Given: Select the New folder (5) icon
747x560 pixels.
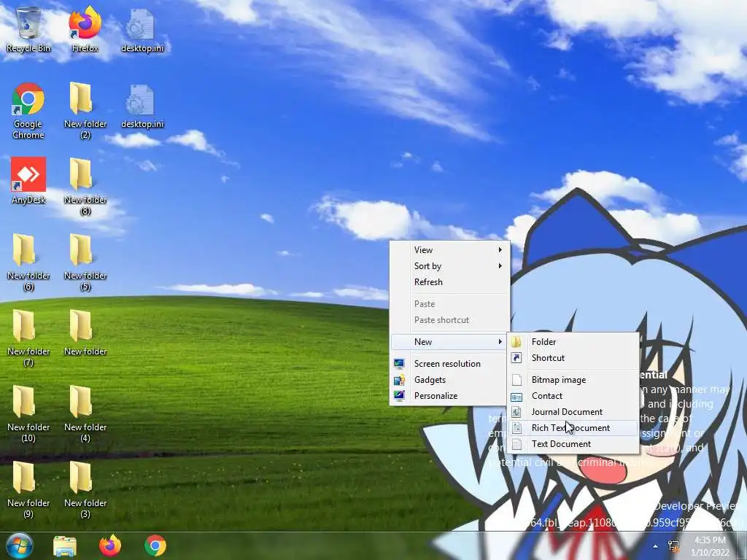Looking at the screenshot, I should 85,262.
